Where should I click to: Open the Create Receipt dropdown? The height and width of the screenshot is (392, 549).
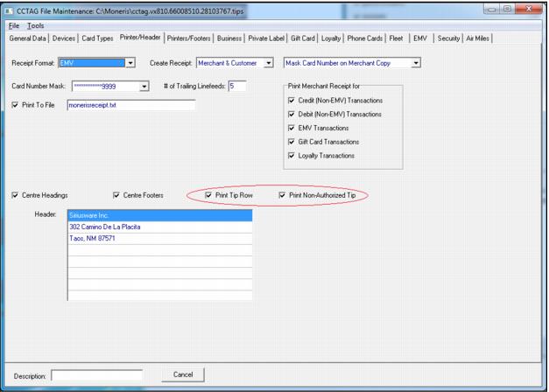point(269,63)
